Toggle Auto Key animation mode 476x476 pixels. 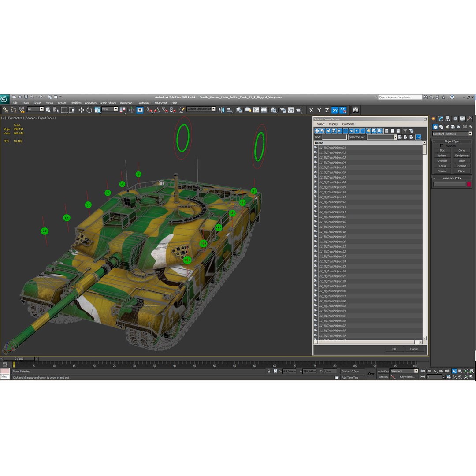coord(383,371)
